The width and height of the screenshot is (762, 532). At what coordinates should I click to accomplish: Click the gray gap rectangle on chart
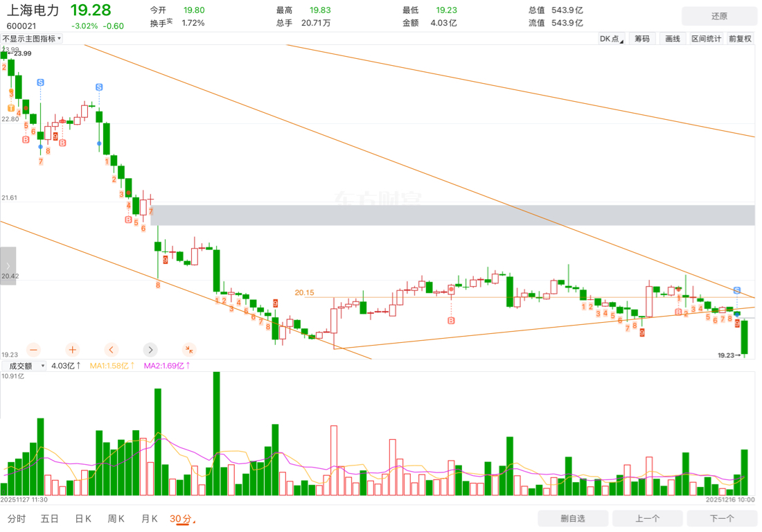click(452, 215)
